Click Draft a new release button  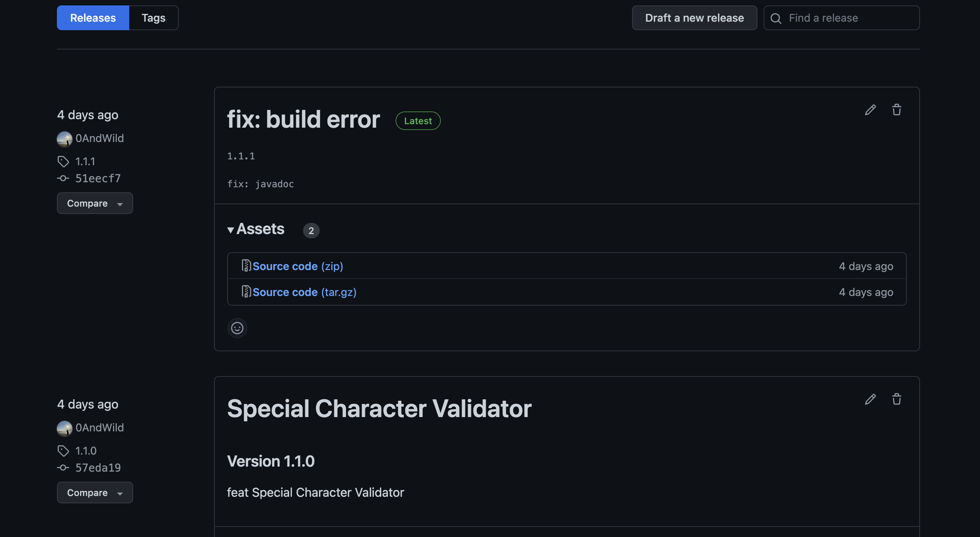[694, 18]
